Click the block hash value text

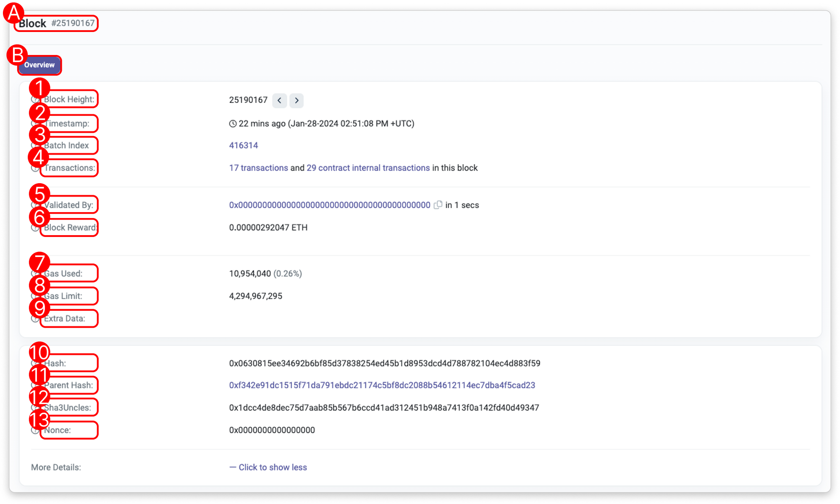[384, 363]
